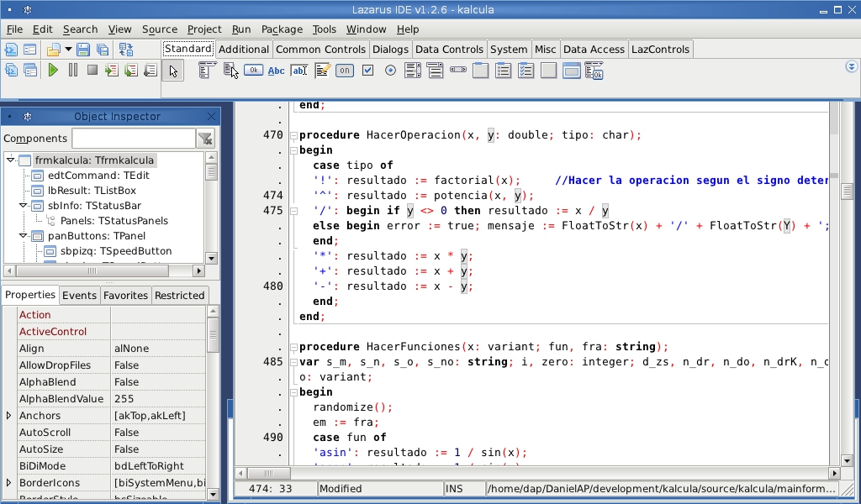This screenshot has height=504, width=861.
Task: Pick the TEdit 'ab' component icon
Action: pos(299,71)
